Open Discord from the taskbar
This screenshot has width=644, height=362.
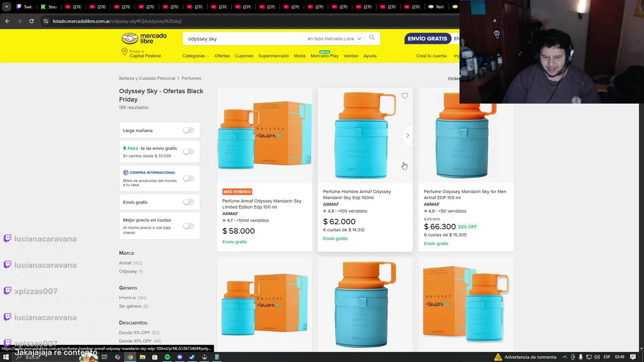tap(180, 357)
